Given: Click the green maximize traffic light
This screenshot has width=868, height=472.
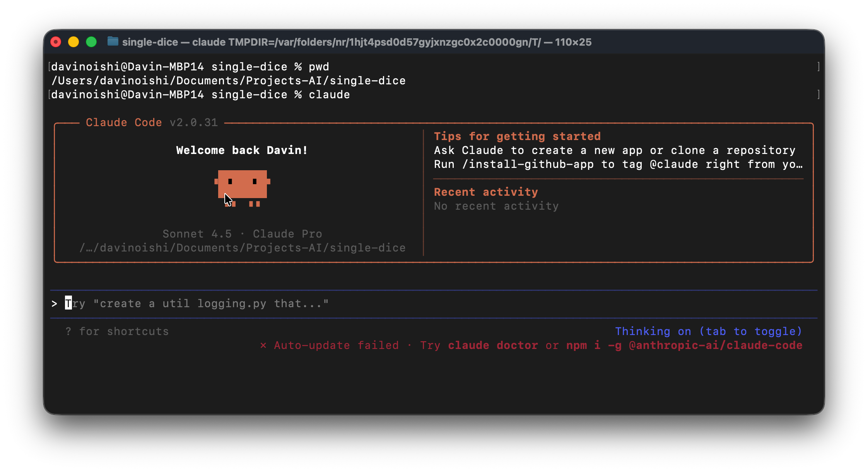Looking at the screenshot, I should click(x=91, y=41).
